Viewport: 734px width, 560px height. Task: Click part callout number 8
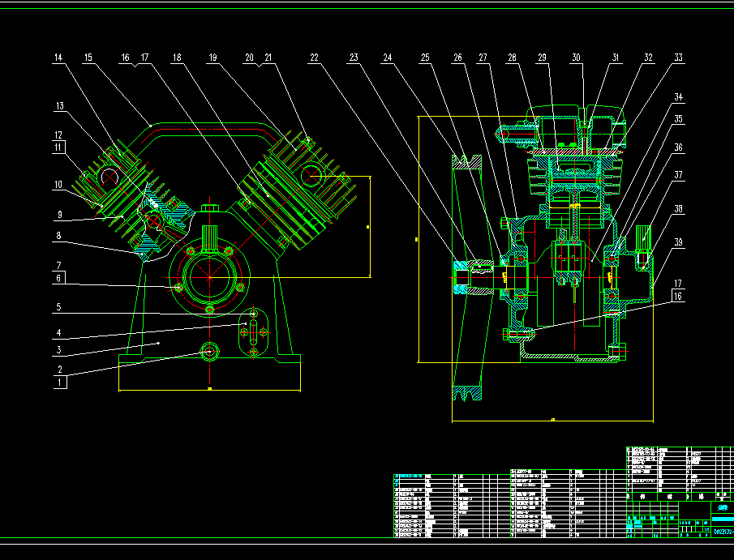click(58, 235)
